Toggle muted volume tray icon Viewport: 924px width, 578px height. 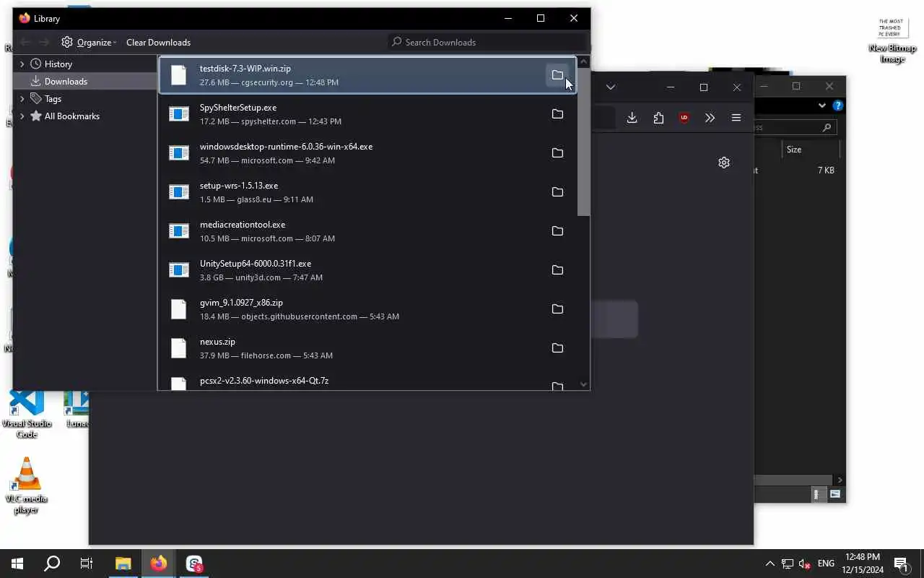805,564
